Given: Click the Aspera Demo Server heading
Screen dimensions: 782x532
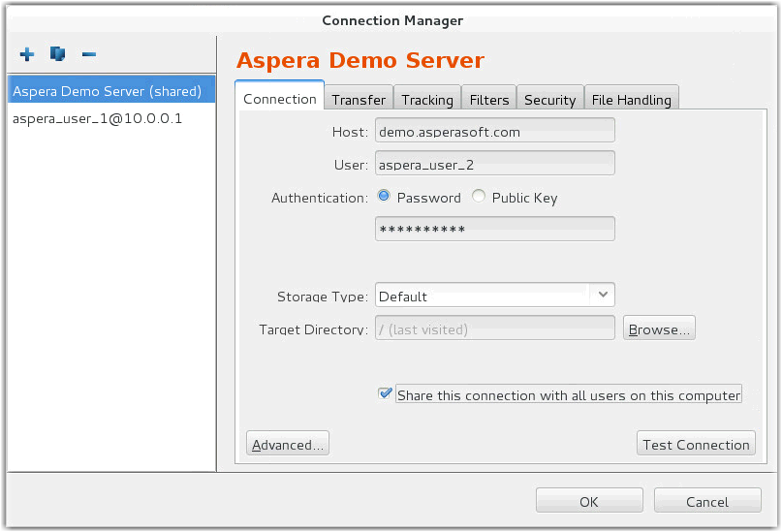Looking at the screenshot, I should pyautogui.click(x=360, y=60).
